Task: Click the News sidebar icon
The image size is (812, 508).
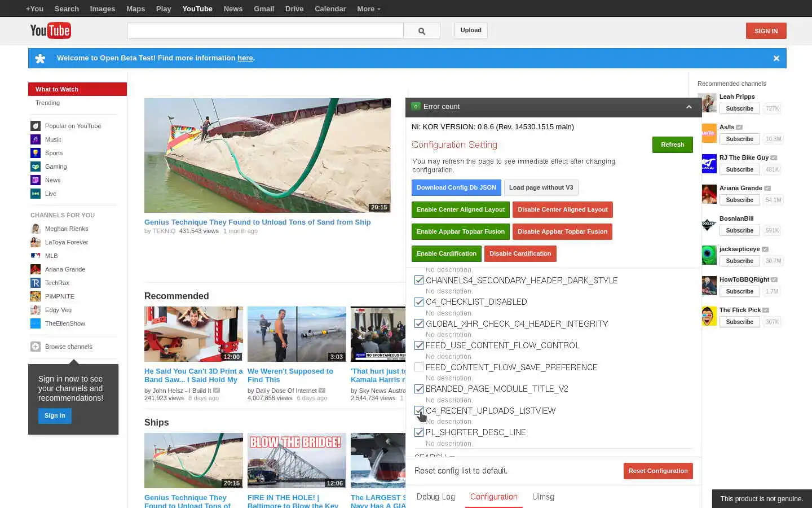Action: tap(36, 180)
